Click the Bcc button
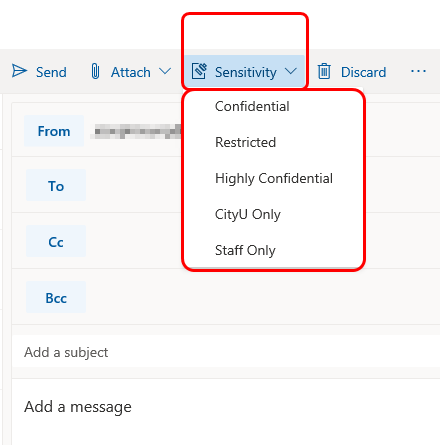The width and height of the screenshot is (441, 445). pyautogui.click(x=56, y=297)
